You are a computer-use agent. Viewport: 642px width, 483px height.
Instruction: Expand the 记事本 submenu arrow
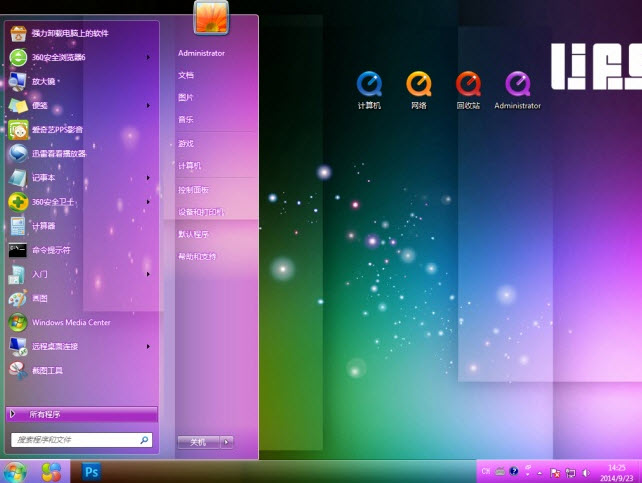click(148, 178)
